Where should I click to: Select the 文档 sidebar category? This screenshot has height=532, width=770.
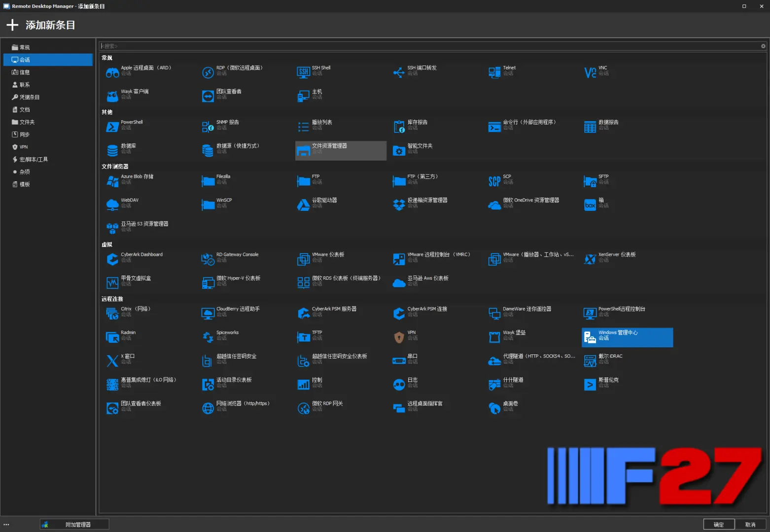(48, 110)
